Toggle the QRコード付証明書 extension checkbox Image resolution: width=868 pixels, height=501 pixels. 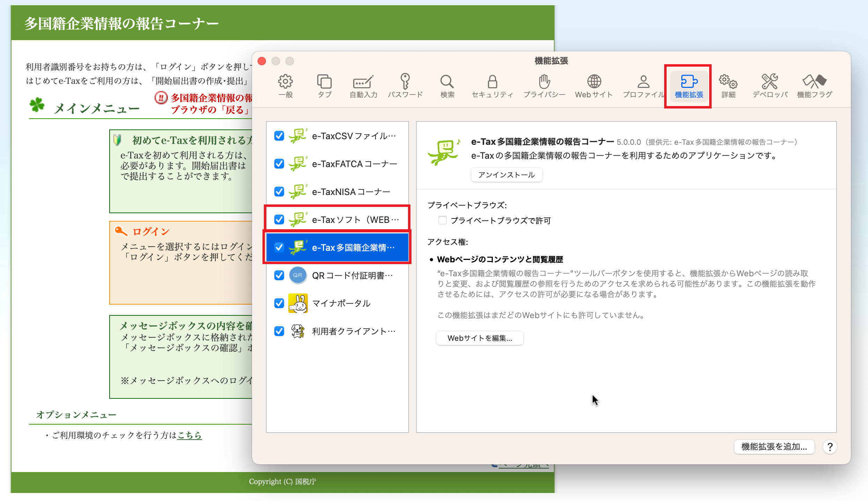(x=279, y=275)
